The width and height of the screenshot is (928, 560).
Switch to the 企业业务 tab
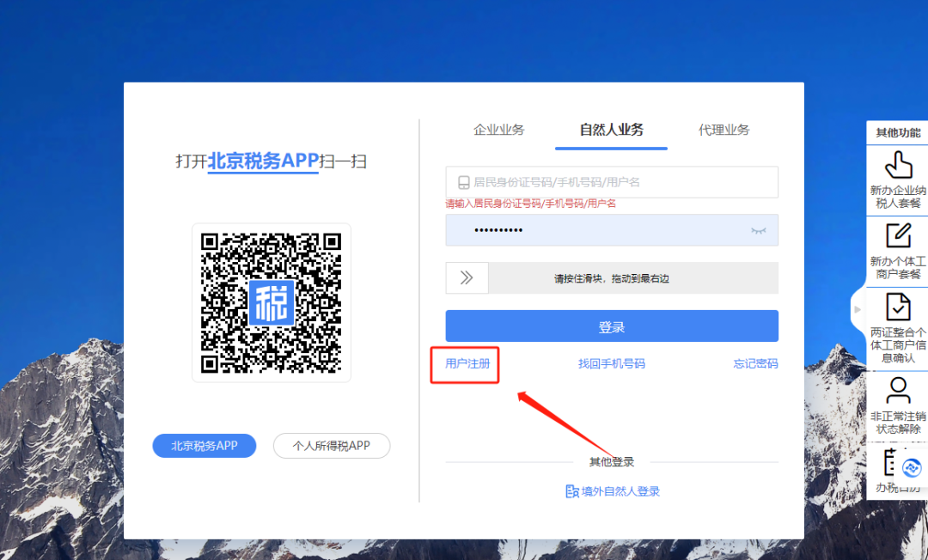click(499, 130)
